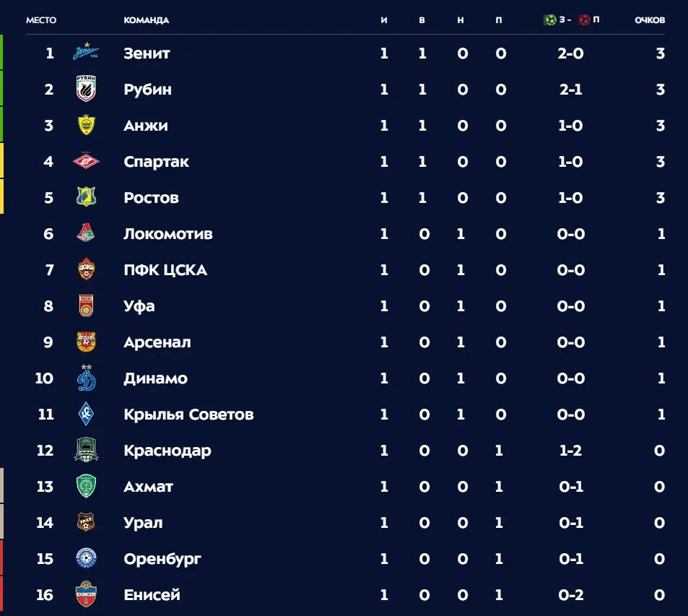The width and height of the screenshot is (688, 616).
Task: Click the ПФК ЦСКА club emblem
Action: point(87,270)
